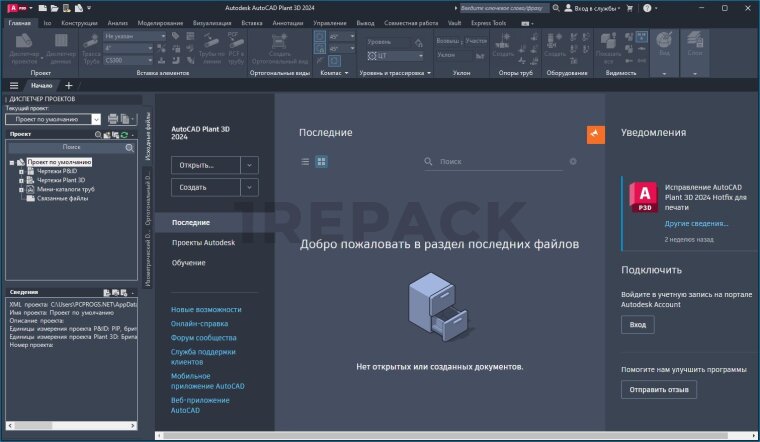Image resolution: width=760 pixels, height=442 pixels.
Task: Expand the Мини-каталоги труб tree node
Action: click(21, 189)
